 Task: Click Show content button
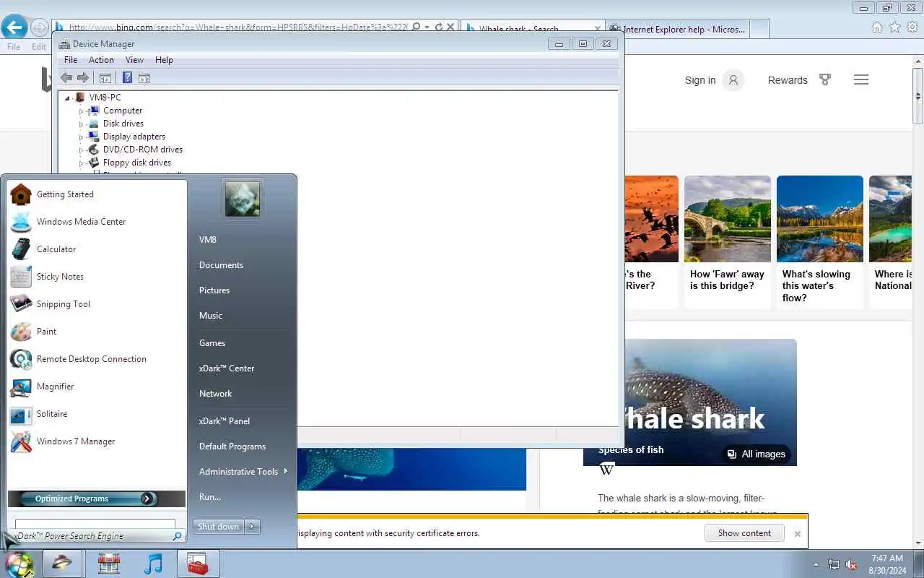click(x=744, y=533)
